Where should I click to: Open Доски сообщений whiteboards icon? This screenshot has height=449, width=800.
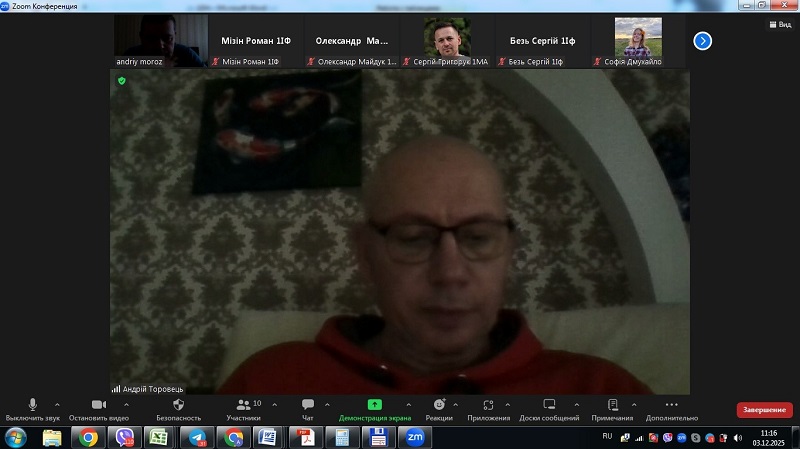(549, 405)
